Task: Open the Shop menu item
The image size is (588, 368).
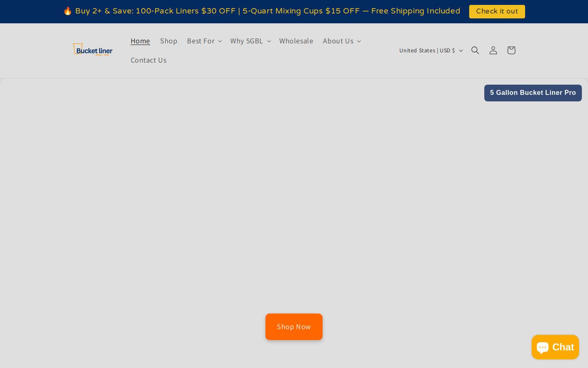Action: point(169,41)
